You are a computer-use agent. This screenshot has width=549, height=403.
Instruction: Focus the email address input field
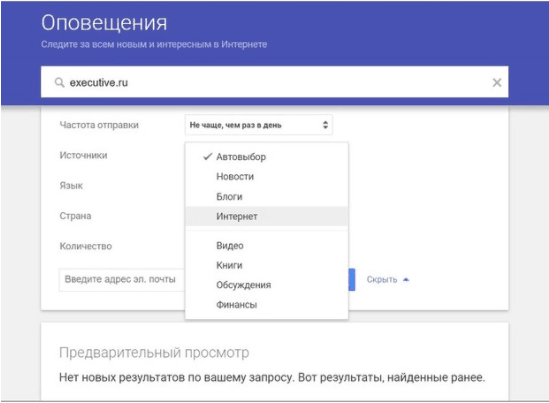[x=122, y=280]
